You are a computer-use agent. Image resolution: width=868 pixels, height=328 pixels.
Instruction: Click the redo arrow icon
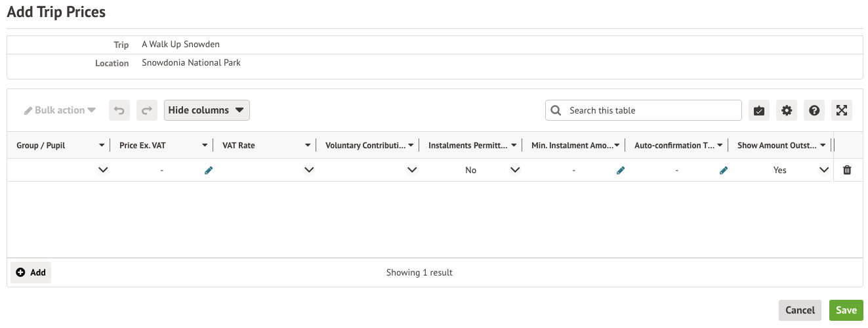pyautogui.click(x=147, y=110)
